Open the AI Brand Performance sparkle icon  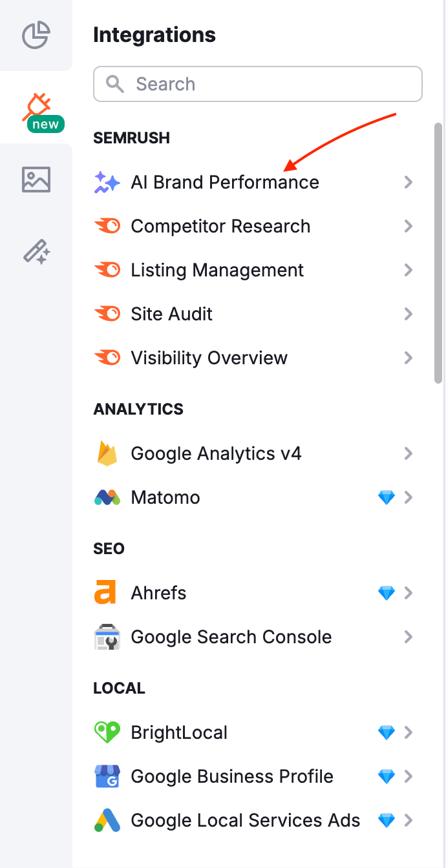click(x=107, y=182)
